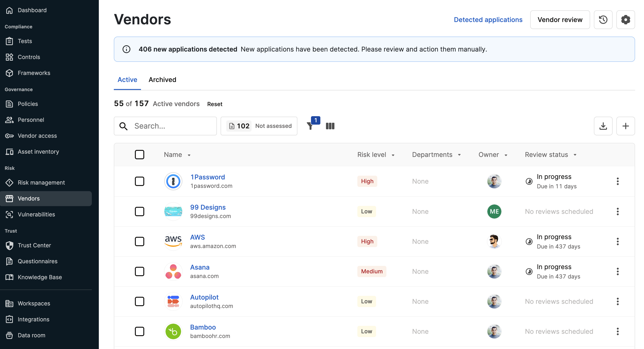The width and height of the screenshot is (644, 349).
Task: Open Vendor access settings
Action: click(x=37, y=136)
